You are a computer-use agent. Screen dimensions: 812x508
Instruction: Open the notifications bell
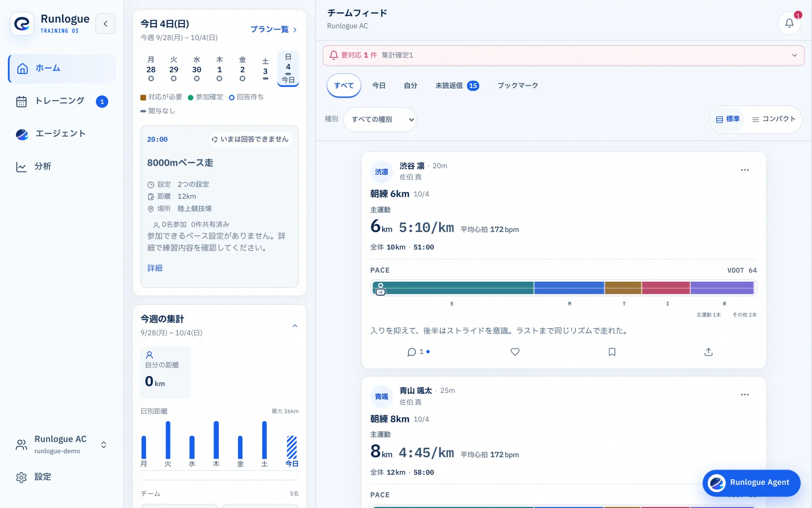789,23
